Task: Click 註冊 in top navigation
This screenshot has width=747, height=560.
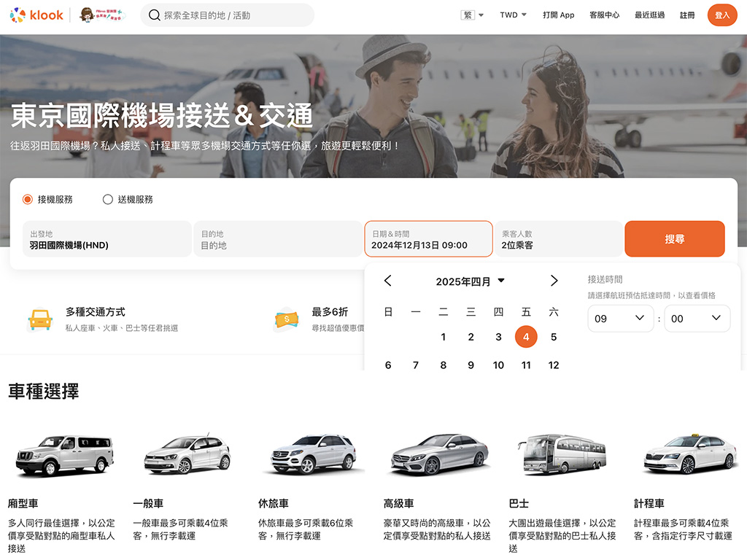Action: click(x=687, y=15)
